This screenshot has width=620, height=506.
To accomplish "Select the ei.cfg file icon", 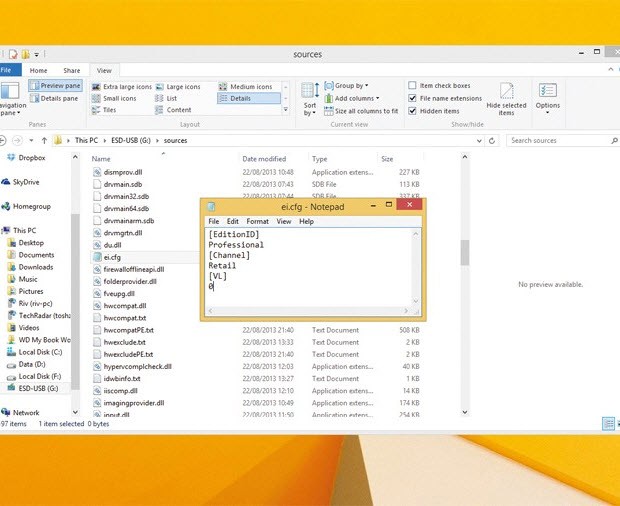I will click(97, 257).
